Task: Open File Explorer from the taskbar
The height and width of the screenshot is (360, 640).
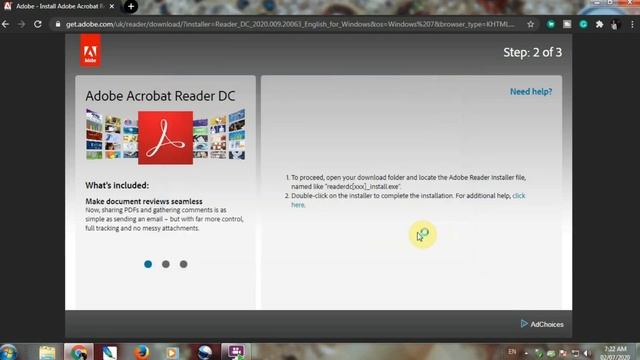Action: point(47,352)
